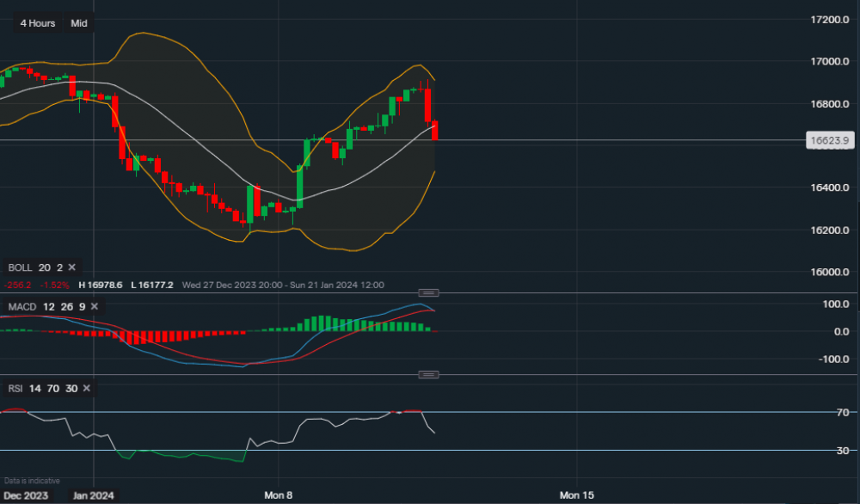The image size is (860, 504).
Task: Click the 17000.0 price axis level
Action: [x=832, y=61]
